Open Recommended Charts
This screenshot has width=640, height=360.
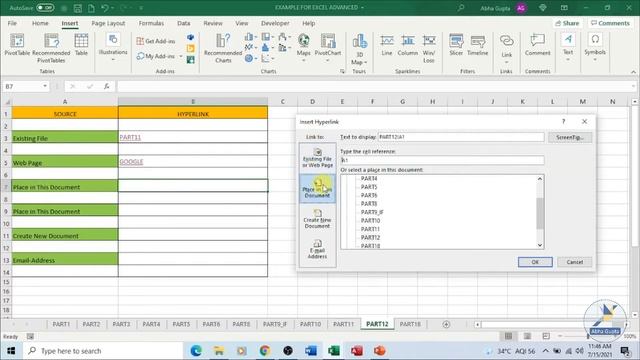point(223,48)
